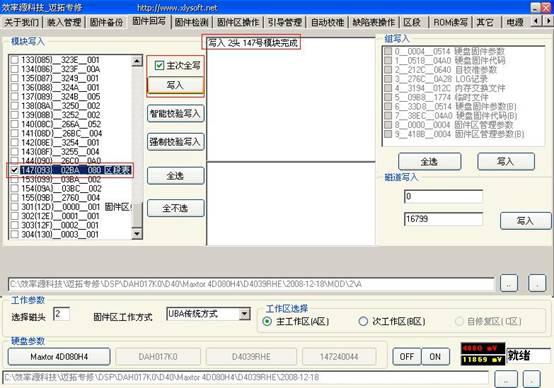This screenshot has height=388, width=554.
Task: Click module list scroll-down arrow
Action: 137,233
